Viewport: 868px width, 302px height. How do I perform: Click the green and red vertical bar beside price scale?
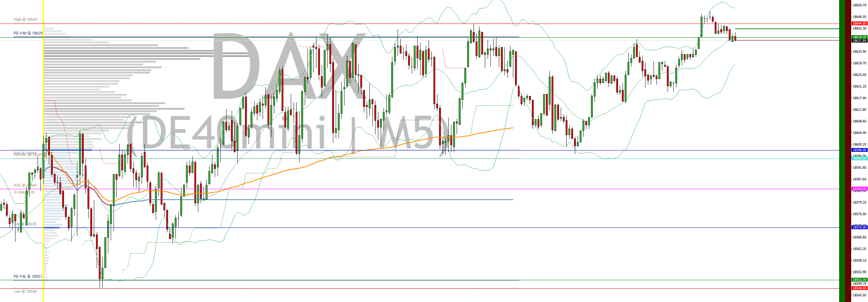click(x=845, y=151)
